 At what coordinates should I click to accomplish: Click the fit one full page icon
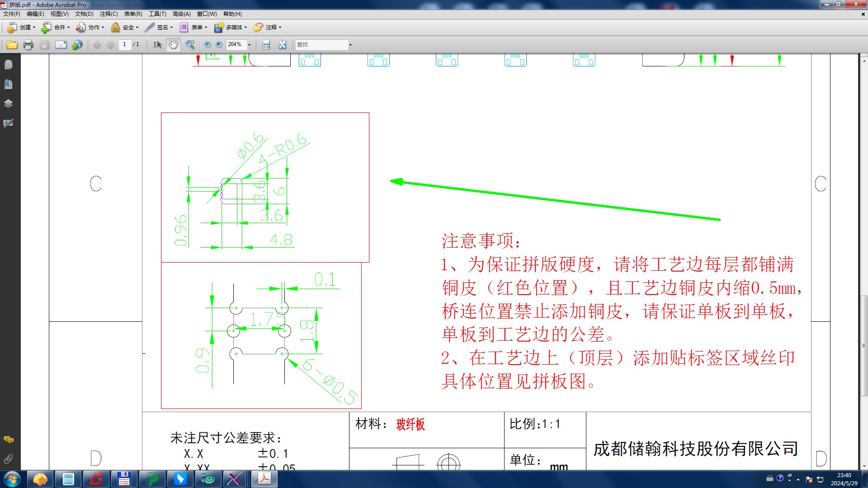[282, 45]
